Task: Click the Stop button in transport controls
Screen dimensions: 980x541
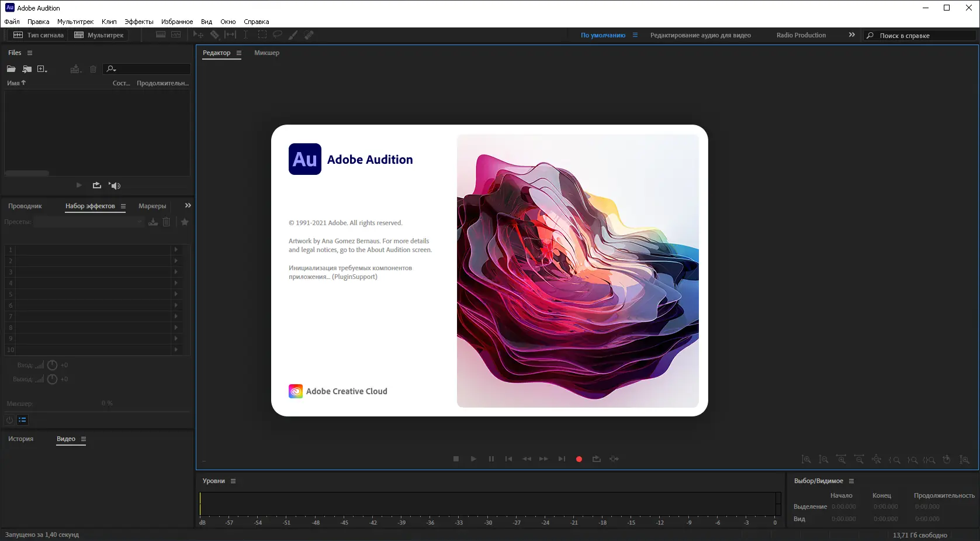Action: tap(456, 459)
